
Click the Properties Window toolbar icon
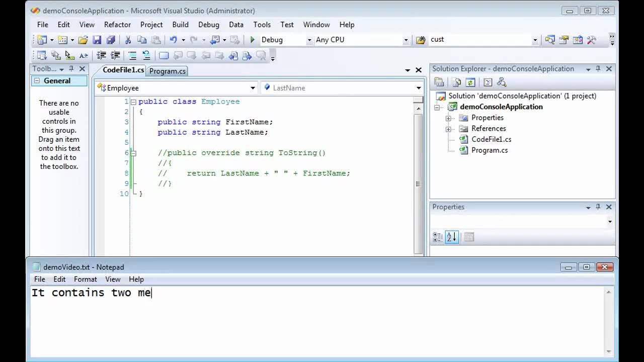pyautogui.click(x=563, y=40)
